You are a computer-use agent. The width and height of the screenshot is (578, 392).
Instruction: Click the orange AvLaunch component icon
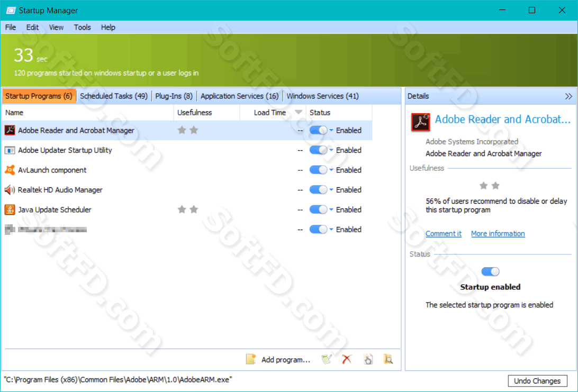pyautogui.click(x=10, y=170)
